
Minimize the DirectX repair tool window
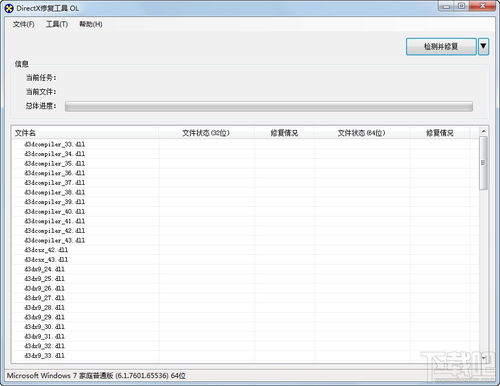[x=446, y=6]
